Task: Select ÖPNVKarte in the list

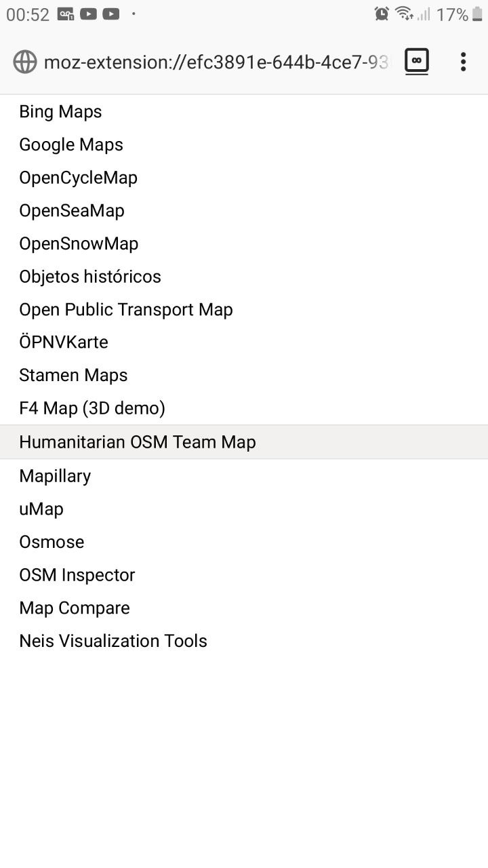Action: [x=244, y=342]
